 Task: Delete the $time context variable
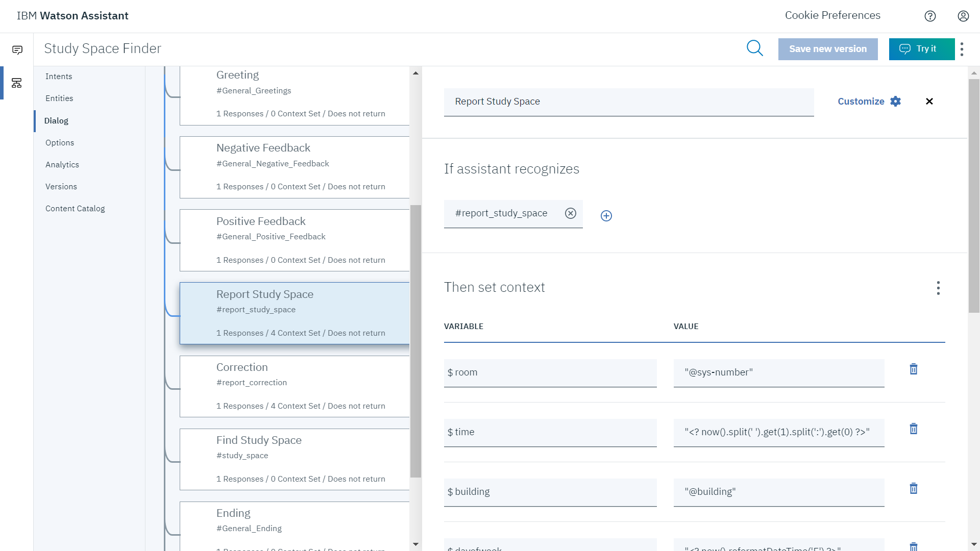pos(913,429)
